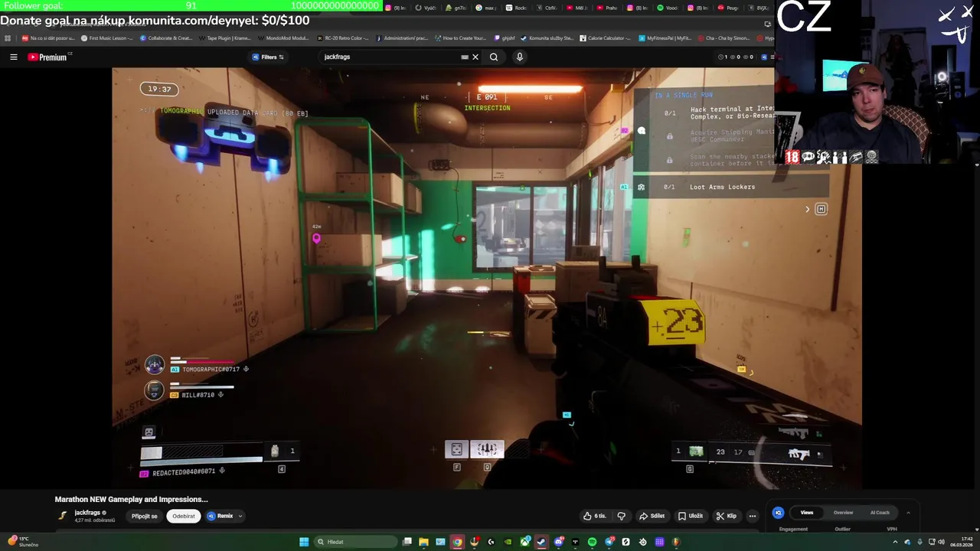Focus the taskbar 'Hledat' search box
The width and height of the screenshot is (980, 551).
pos(355,542)
